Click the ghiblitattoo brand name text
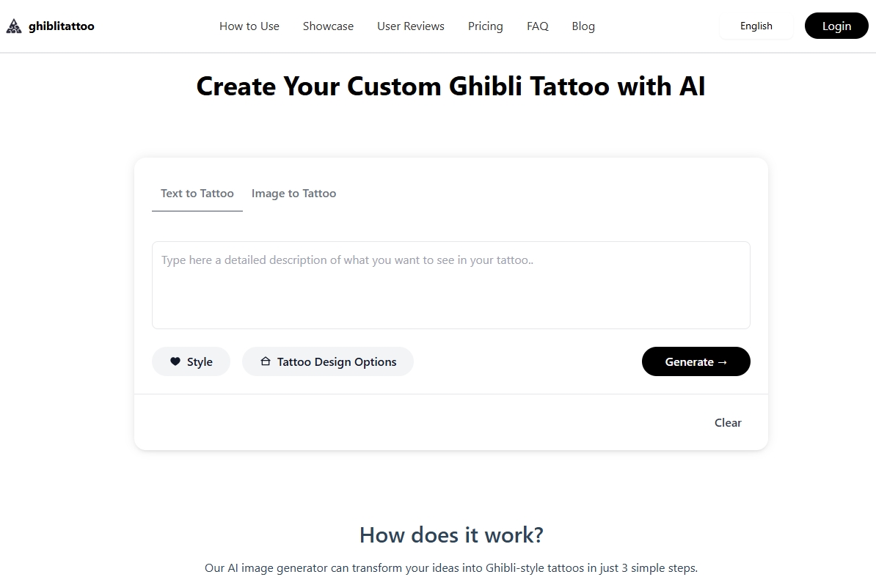 pyautogui.click(x=62, y=26)
